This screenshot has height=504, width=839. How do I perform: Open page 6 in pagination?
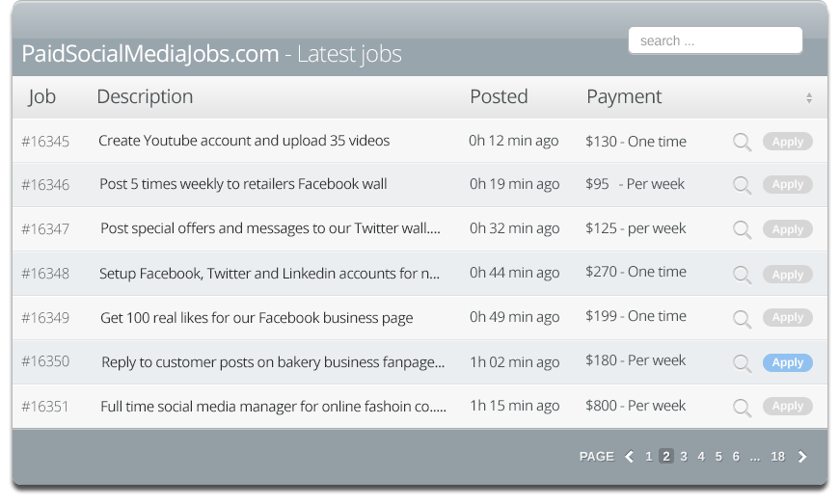point(736,457)
